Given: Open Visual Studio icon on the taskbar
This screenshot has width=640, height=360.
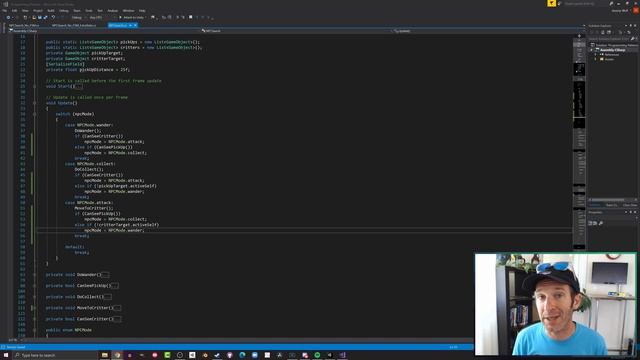Looking at the screenshot, I should pos(342,355).
